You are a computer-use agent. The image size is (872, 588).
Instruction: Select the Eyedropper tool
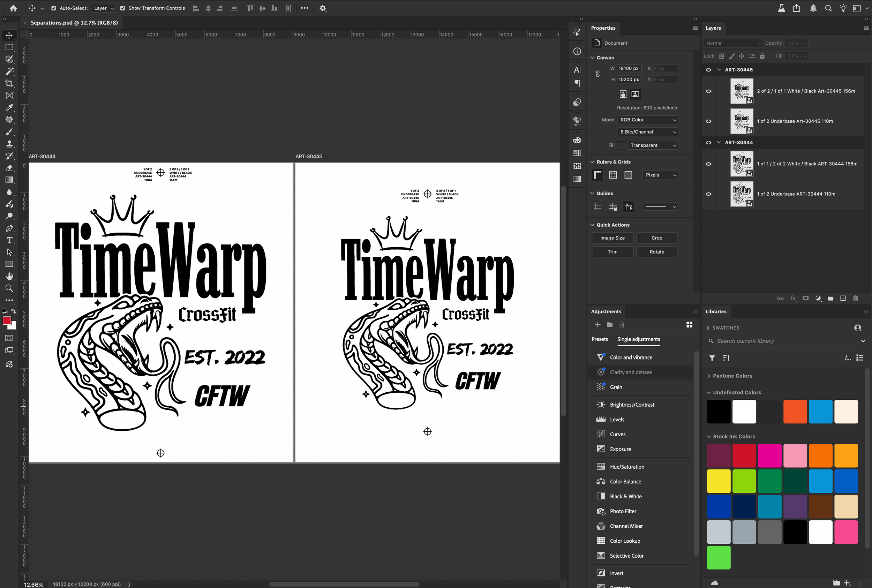click(x=9, y=108)
